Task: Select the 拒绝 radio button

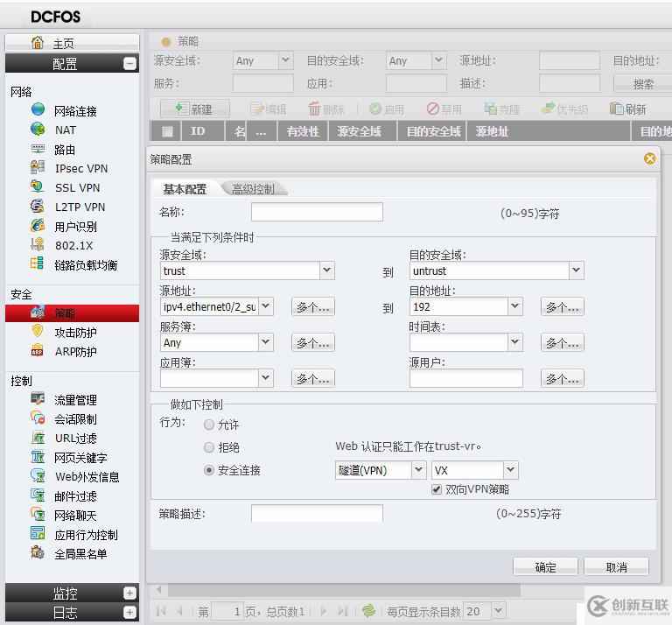Action: [209, 447]
